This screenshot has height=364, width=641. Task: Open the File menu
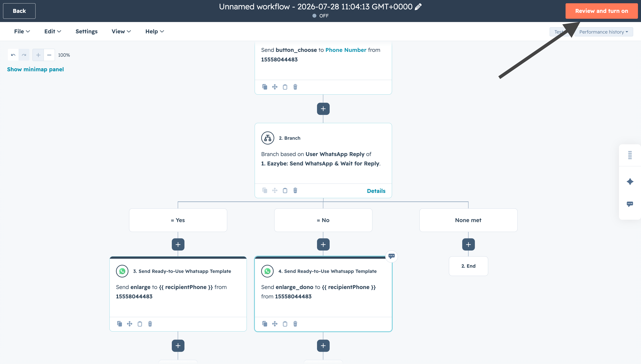[x=22, y=32]
